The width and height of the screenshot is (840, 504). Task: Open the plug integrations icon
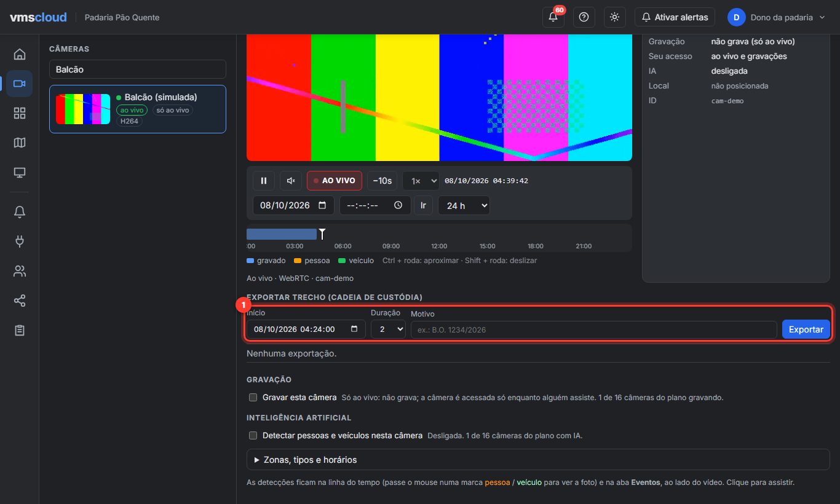[20, 242]
